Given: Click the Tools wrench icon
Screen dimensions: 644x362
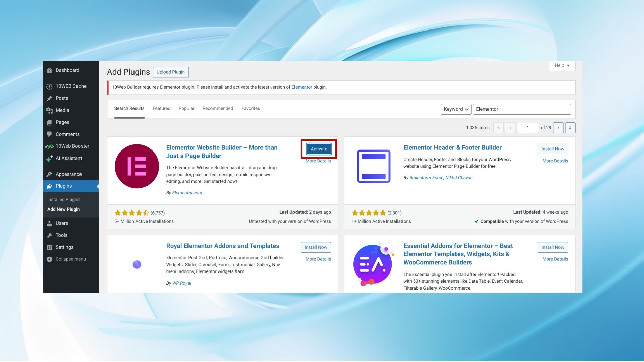Looking at the screenshot, I should 50,235.
